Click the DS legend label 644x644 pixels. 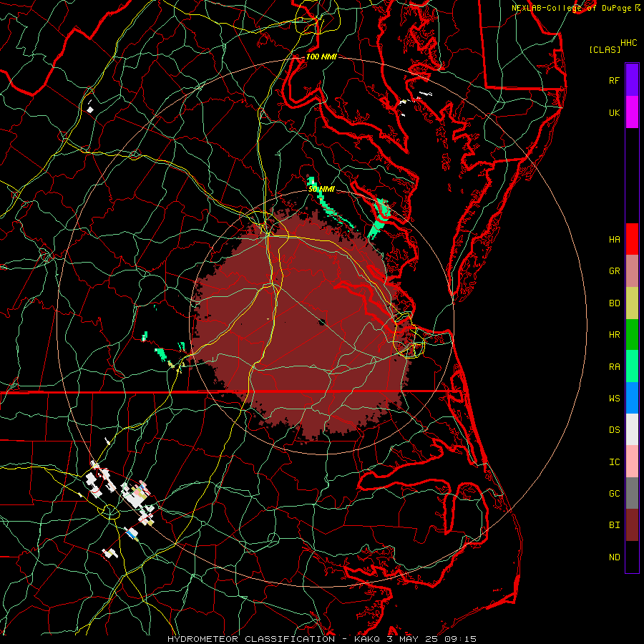(614, 430)
